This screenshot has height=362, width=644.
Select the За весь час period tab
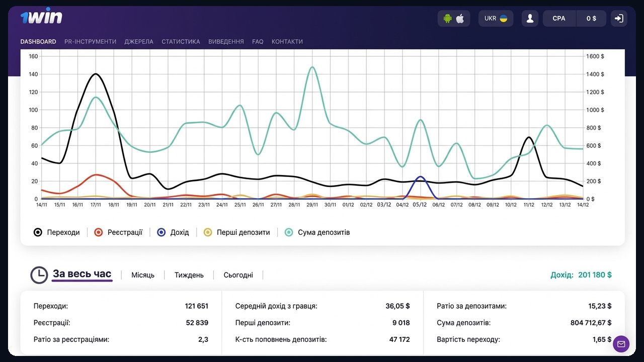tap(82, 275)
